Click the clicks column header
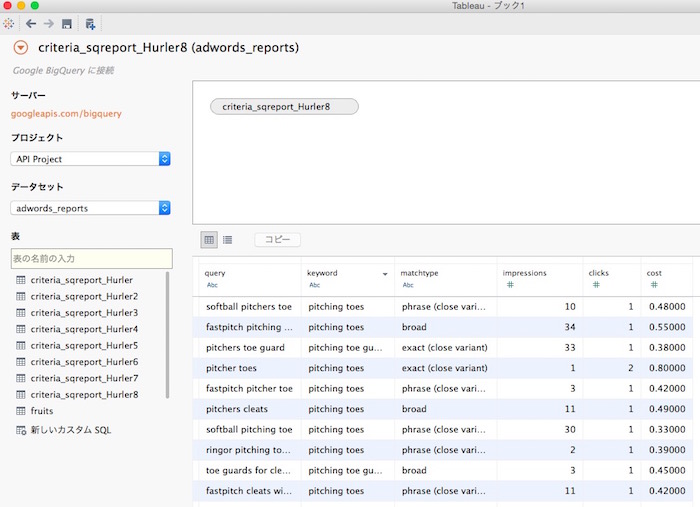The image size is (700, 507). pos(598,273)
